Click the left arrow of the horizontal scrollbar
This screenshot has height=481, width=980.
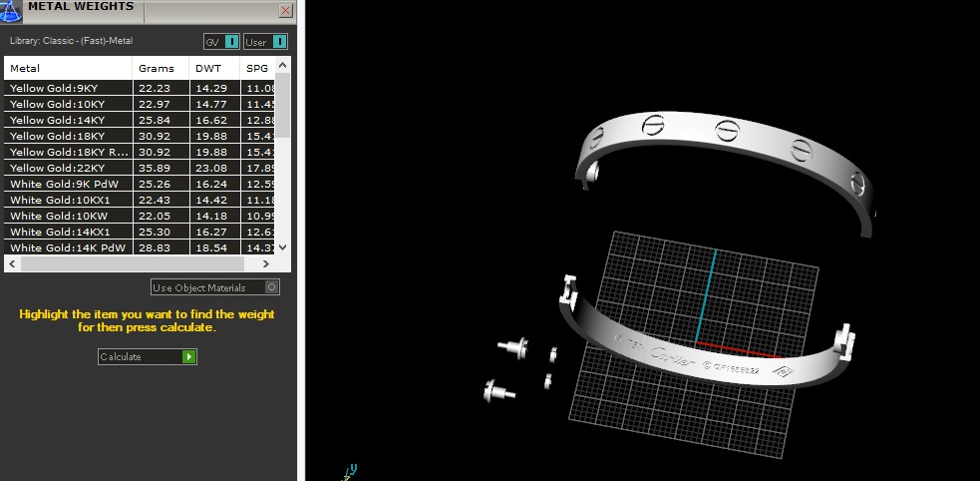pyautogui.click(x=12, y=264)
